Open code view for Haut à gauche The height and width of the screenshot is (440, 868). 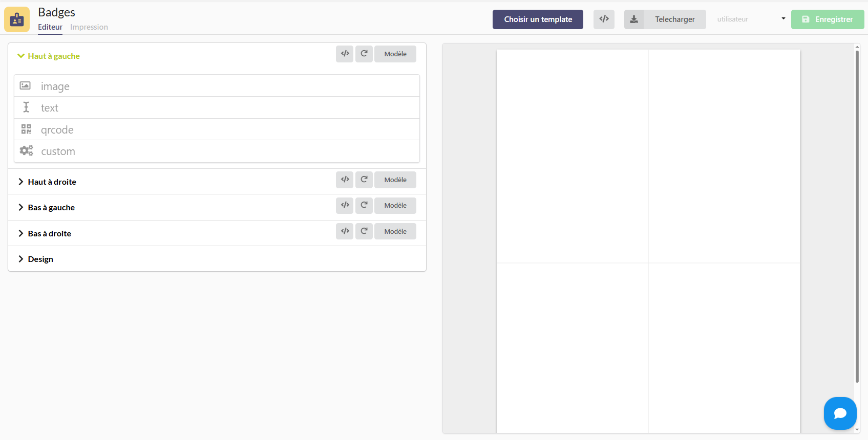(345, 54)
